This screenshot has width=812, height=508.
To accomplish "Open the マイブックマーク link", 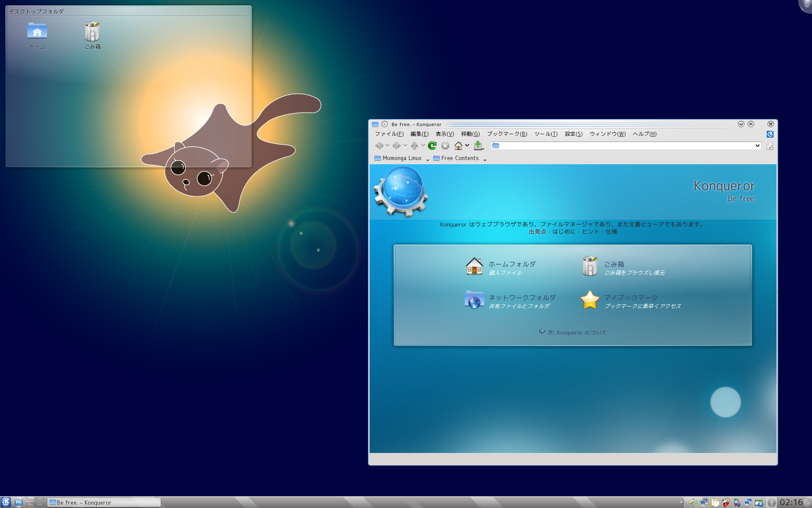I will pos(631,298).
